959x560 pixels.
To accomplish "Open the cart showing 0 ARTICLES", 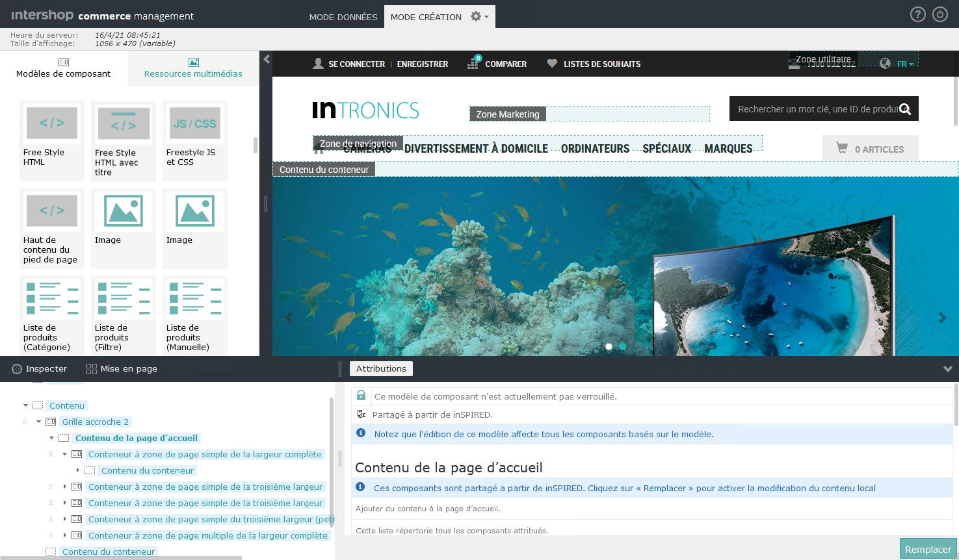I will pos(870,148).
